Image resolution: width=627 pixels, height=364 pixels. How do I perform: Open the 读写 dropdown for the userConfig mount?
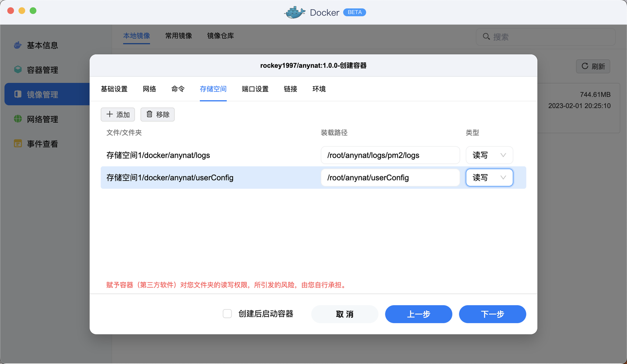(489, 177)
